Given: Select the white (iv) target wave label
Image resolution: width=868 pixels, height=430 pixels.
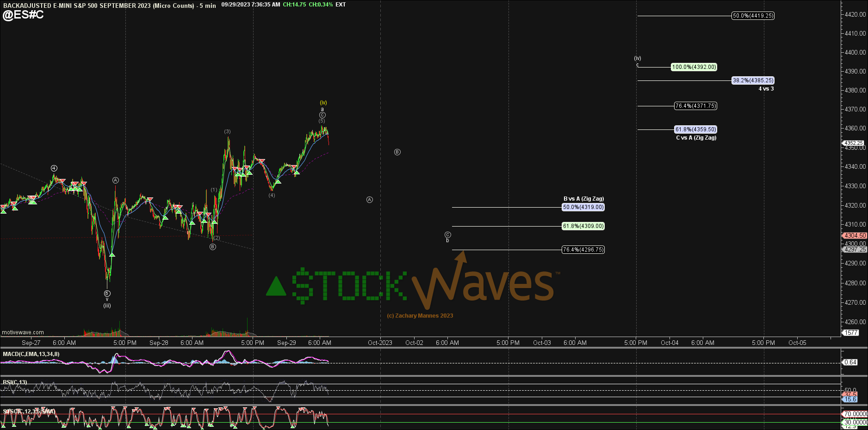Looking at the screenshot, I should [638, 58].
